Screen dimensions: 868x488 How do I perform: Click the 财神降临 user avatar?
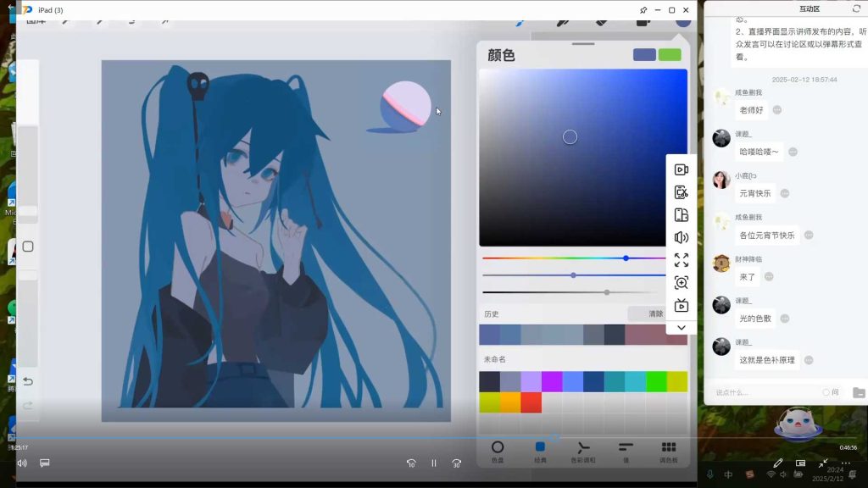point(721,263)
